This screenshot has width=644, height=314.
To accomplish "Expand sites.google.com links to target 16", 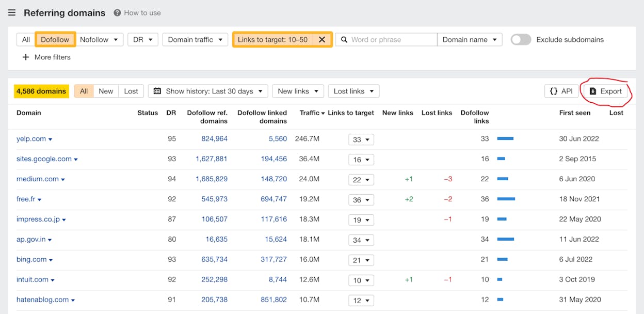I will [361, 160].
